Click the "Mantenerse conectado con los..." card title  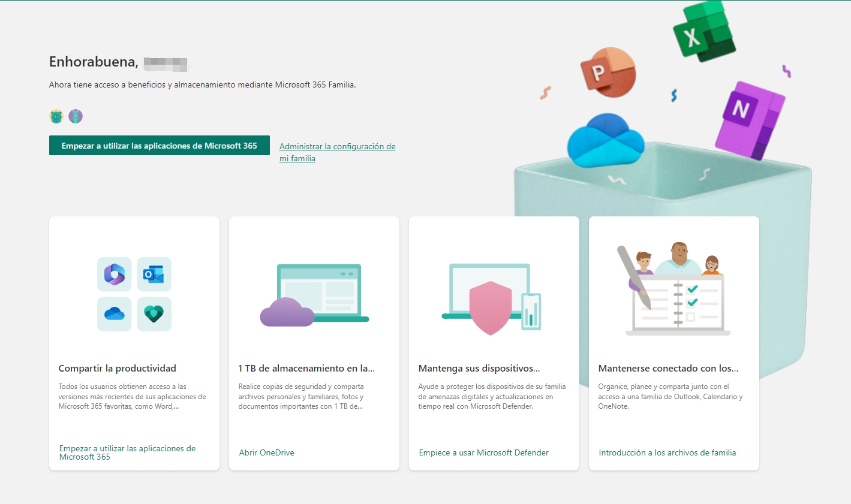pos(668,369)
